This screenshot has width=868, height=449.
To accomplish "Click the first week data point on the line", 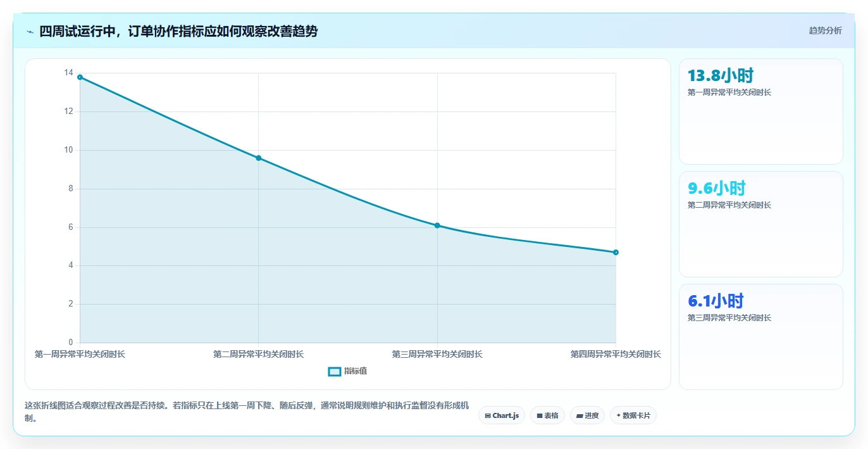I will click(80, 77).
